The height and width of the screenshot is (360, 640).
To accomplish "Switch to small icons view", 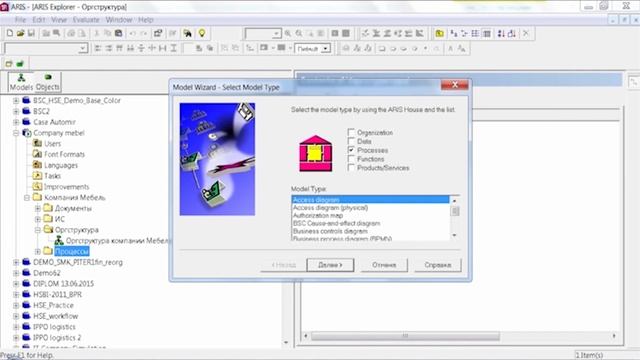I will coord(464,33).
